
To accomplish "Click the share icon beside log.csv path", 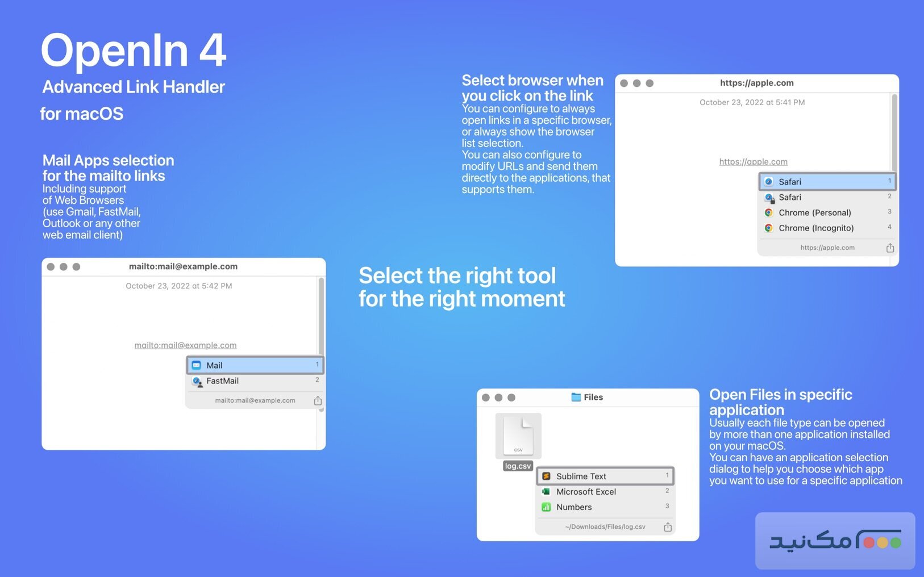I will 668,526.
